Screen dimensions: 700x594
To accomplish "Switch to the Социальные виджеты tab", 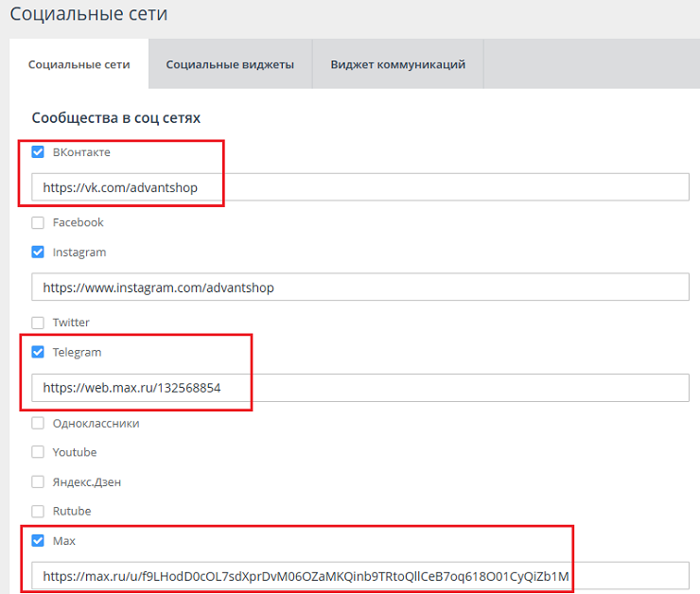I will click(230, 64).
